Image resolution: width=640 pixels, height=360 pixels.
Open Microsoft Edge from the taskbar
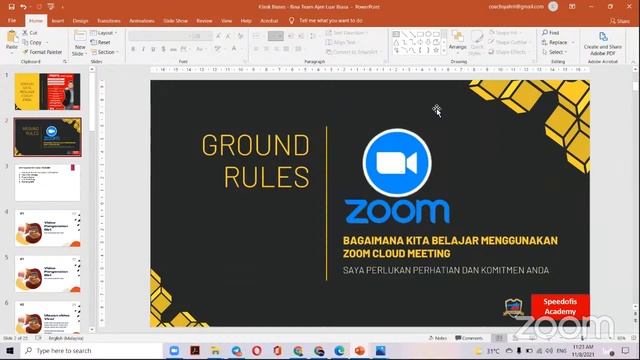[339, 351]
